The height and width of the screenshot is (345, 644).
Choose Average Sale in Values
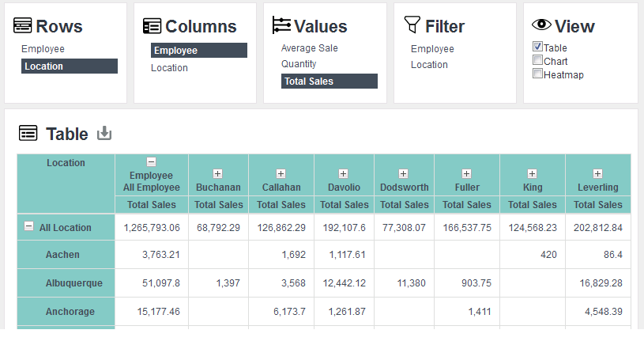[309, 48]
